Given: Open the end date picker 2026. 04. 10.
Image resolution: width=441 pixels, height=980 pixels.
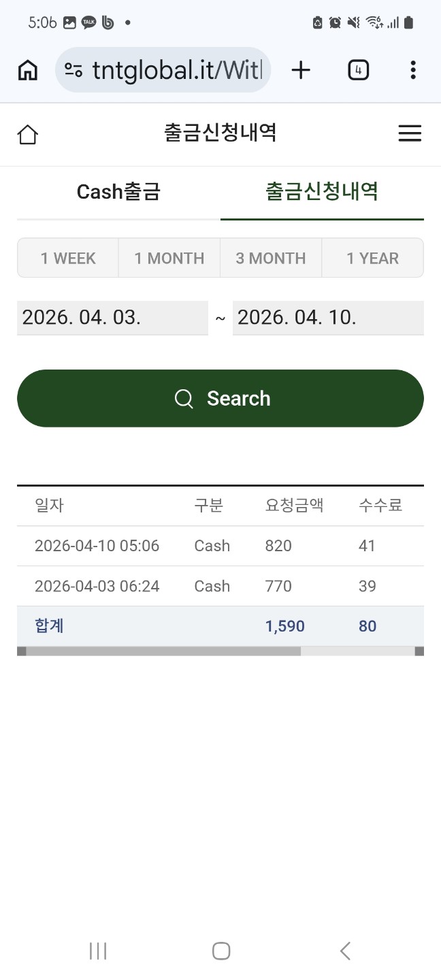Looking at the screenshot, I should 328,318.
